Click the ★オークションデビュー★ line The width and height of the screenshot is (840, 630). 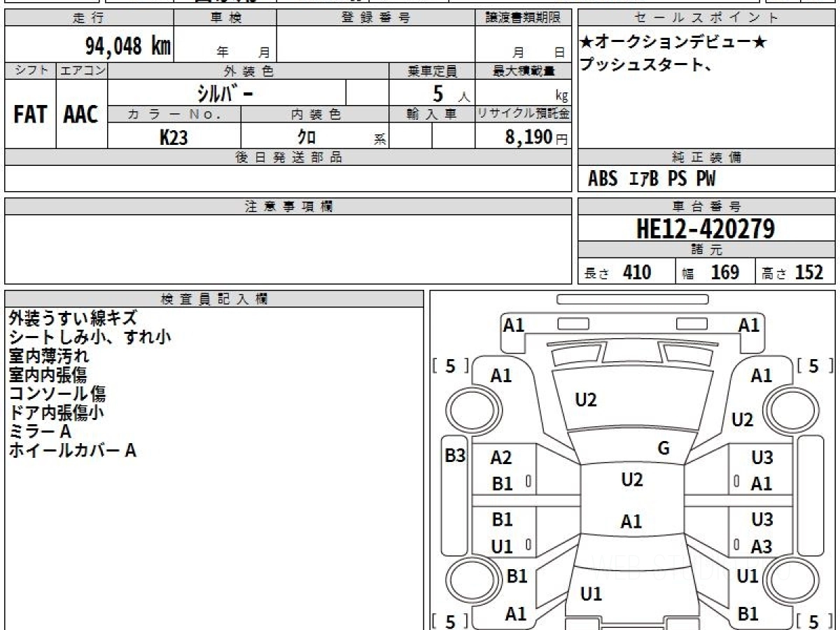(673, 43)
